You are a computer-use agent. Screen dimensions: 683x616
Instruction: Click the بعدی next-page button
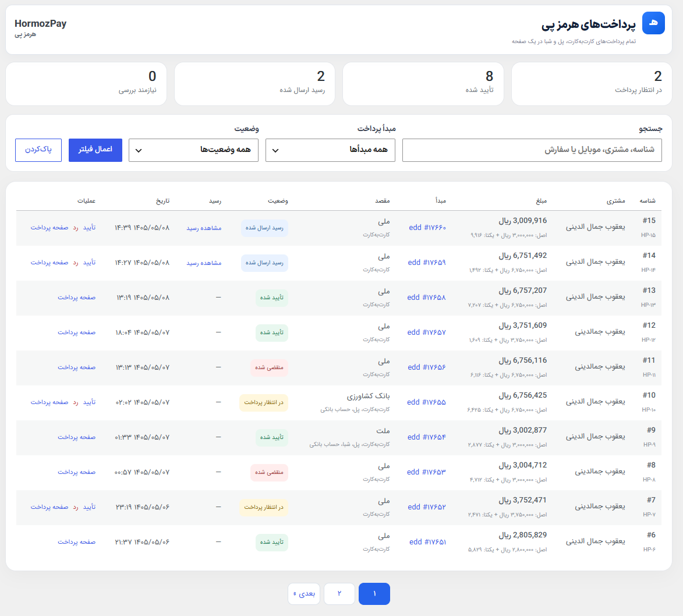click(x=304, y=594)
